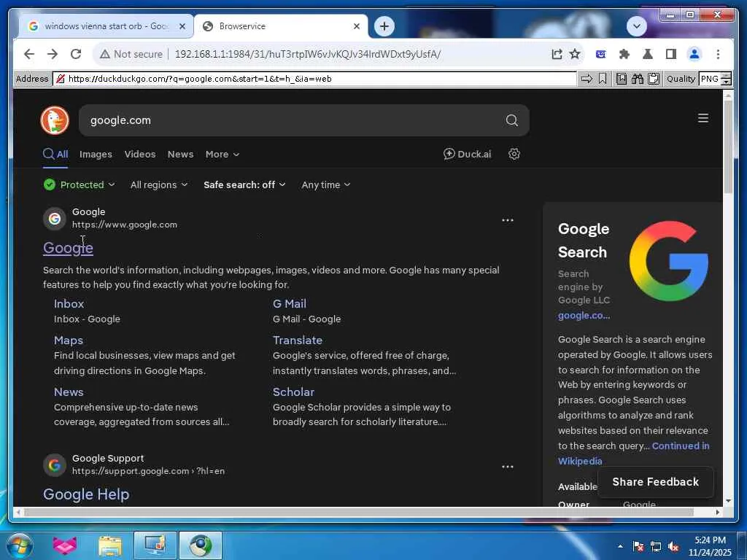This screenshot has height=560, width=747.
Task: Click the Browservice Go arrow icon
Action: pyautogui.click(x=587, y=79)
